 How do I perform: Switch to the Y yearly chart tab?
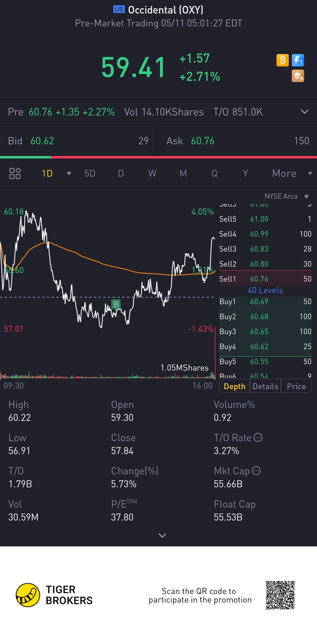[x=245, y=173]
